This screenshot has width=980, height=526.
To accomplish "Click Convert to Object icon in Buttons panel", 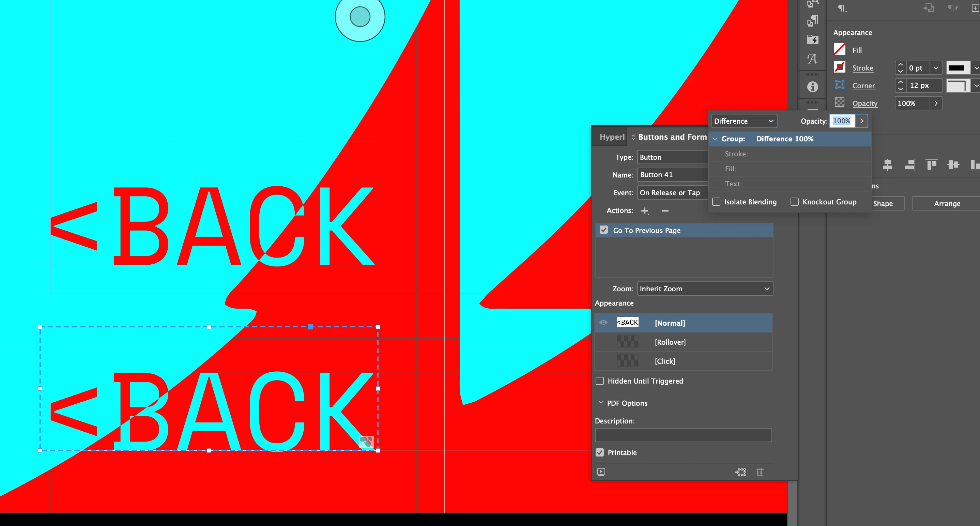I will point(740,472).
